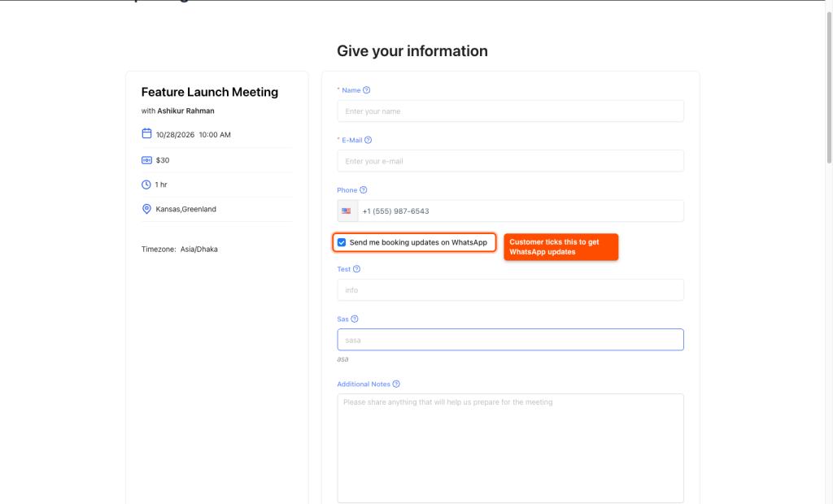This screenshot has height=504, width=833.
Task: Click the price icon next to $30
Action: (146, 160)
